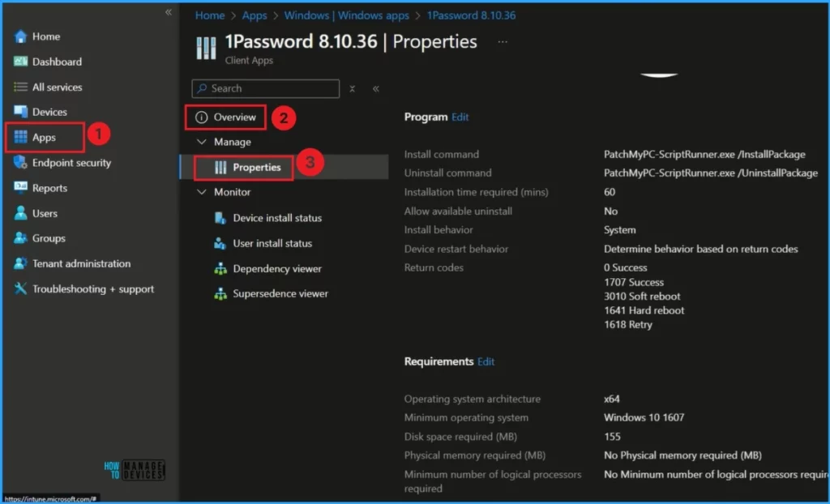Click the 'Determine behavior based on return codes' value
This screenshot has width=830, height=504.
click(701, 249)
